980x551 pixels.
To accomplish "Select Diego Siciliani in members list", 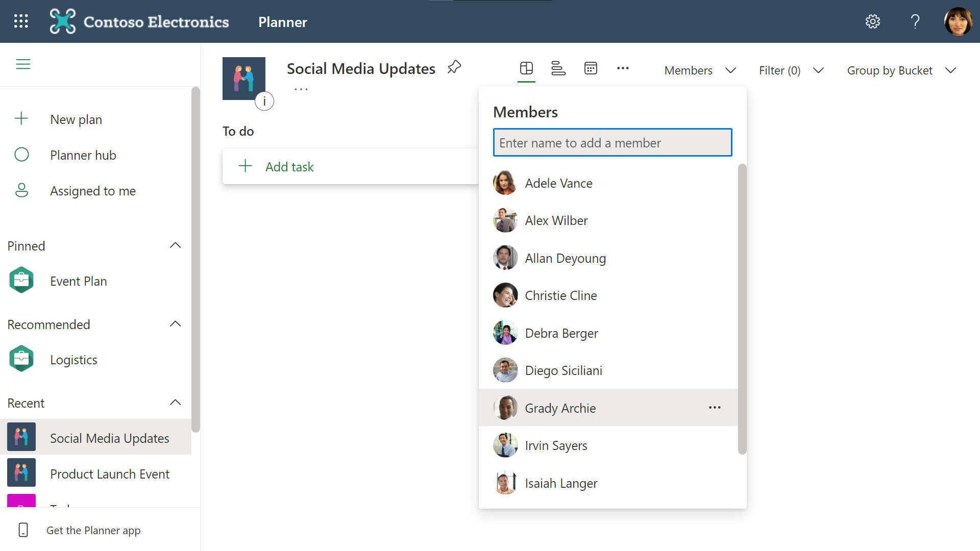I will [x=608, y=370].
